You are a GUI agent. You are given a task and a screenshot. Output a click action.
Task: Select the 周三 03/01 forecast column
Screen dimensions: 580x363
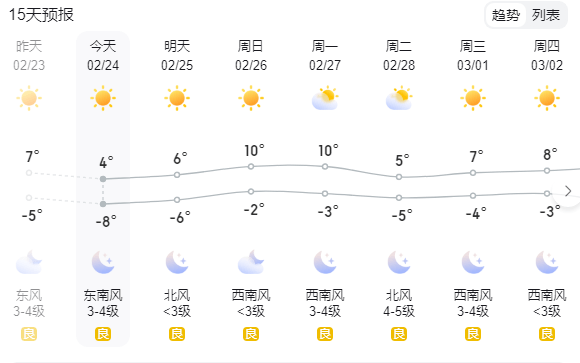[x=473, y=189]
